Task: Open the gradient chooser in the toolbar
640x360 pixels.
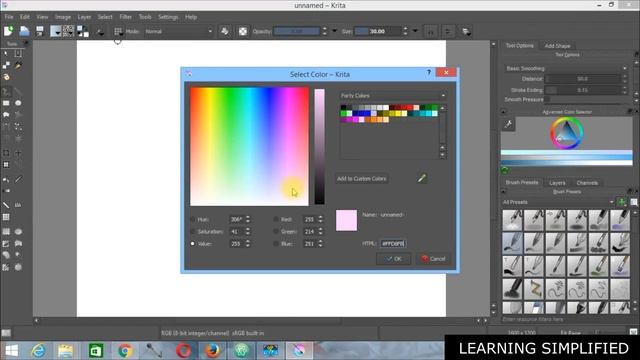Action: [x=56, y=31]
